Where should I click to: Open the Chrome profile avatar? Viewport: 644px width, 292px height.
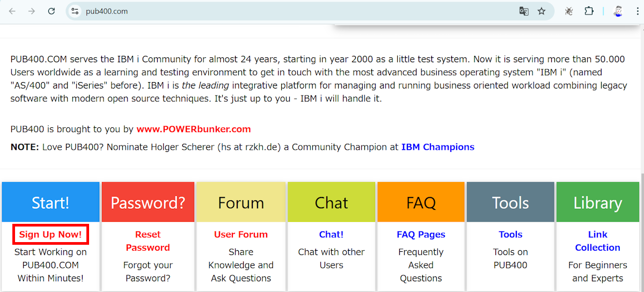click(x=618, y=11)
